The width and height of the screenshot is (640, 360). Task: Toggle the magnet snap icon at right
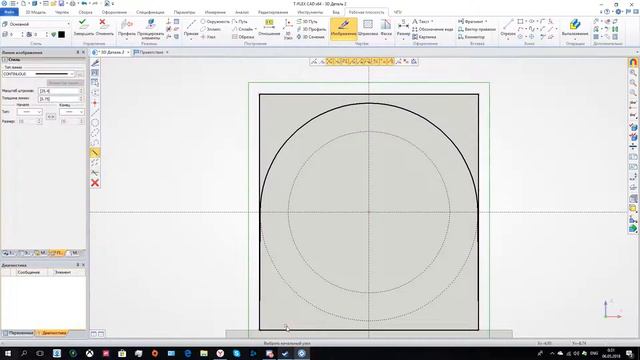click(633, 62)
